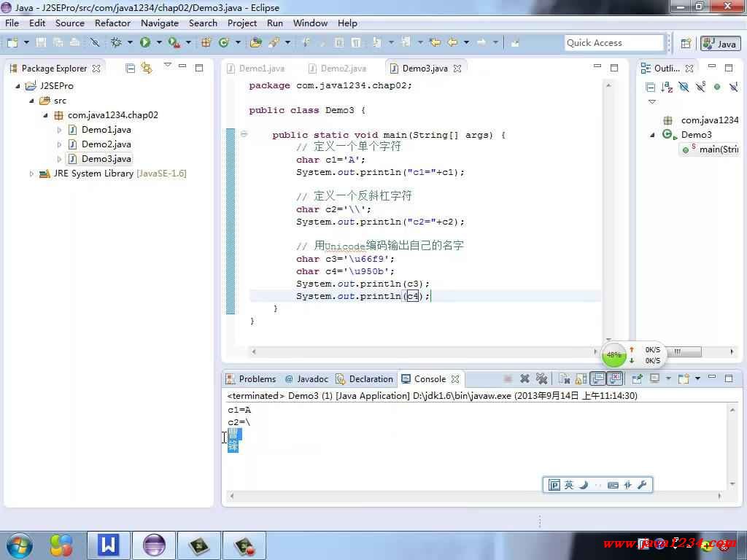
Task: Click the Print toolbar icon
Action: point(75,43)
